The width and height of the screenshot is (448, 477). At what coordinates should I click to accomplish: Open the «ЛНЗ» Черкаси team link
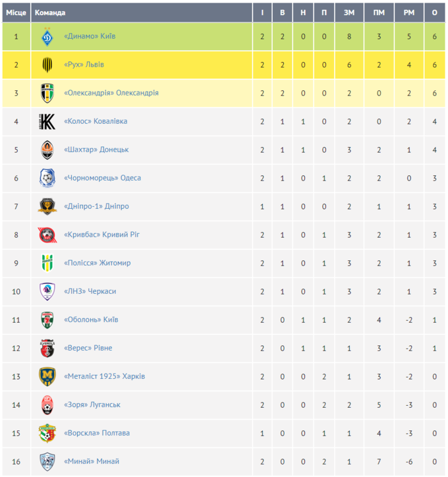pos(90,292)
